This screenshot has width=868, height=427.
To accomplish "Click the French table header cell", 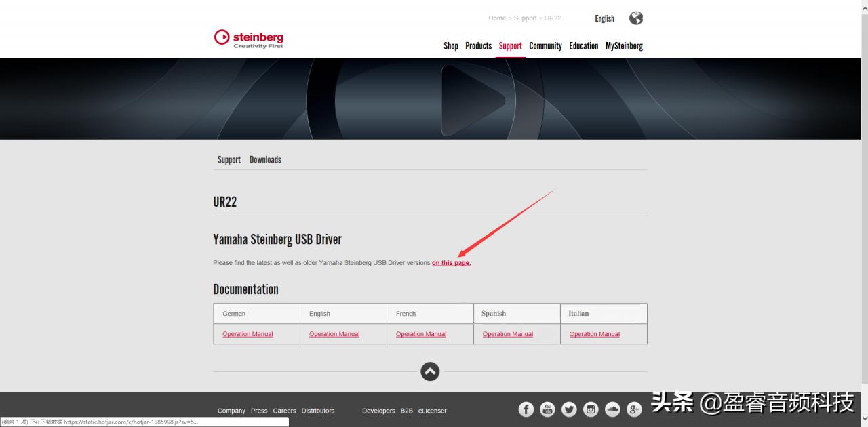I will [430, 314].
